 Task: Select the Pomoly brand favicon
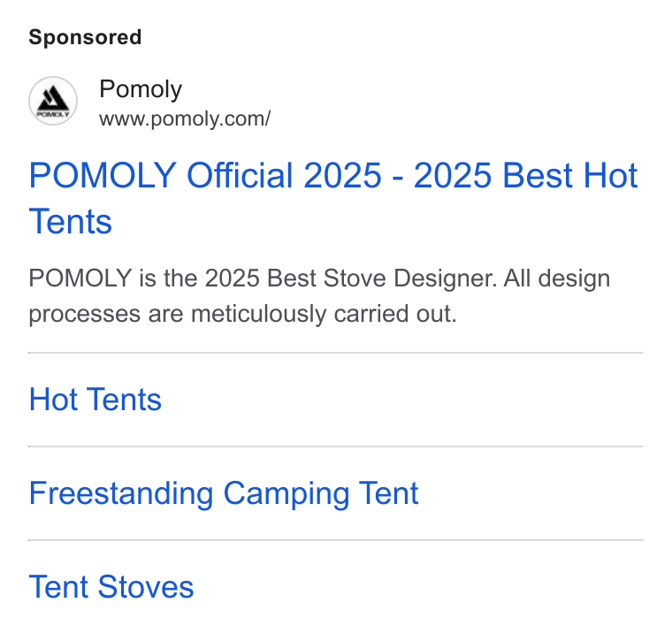tap(53, 101)
